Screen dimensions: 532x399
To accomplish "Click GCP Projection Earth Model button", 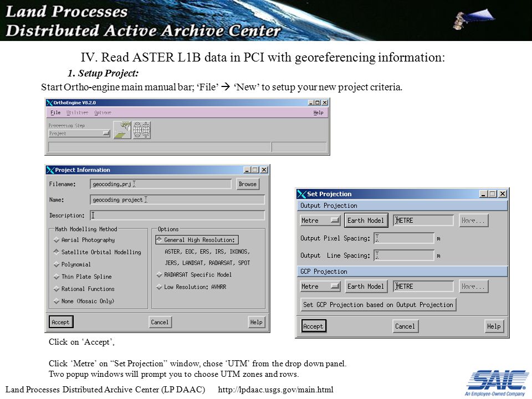I will tap(366, 286).
